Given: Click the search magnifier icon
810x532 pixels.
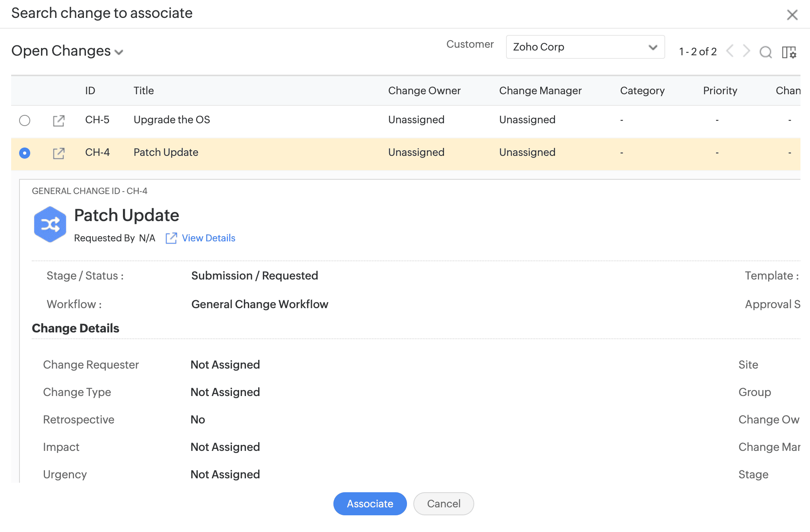Looking at the screenshot, I should coord(765,52).
